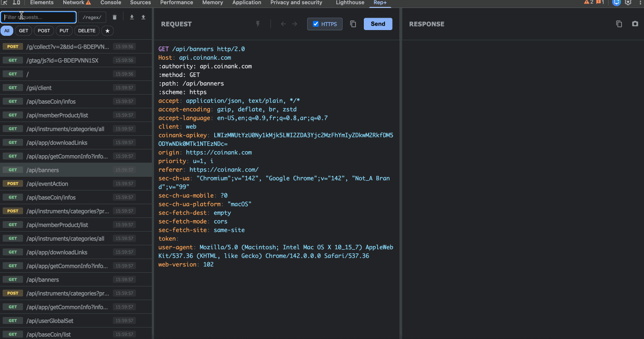This screenshot has height=339, width=644.
Task: Click the origin https://coinank.com line
Action: 205,152
